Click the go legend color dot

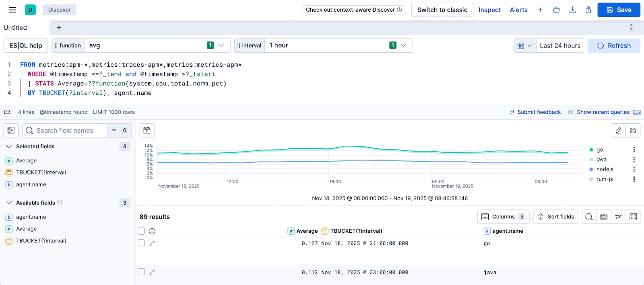591,150
